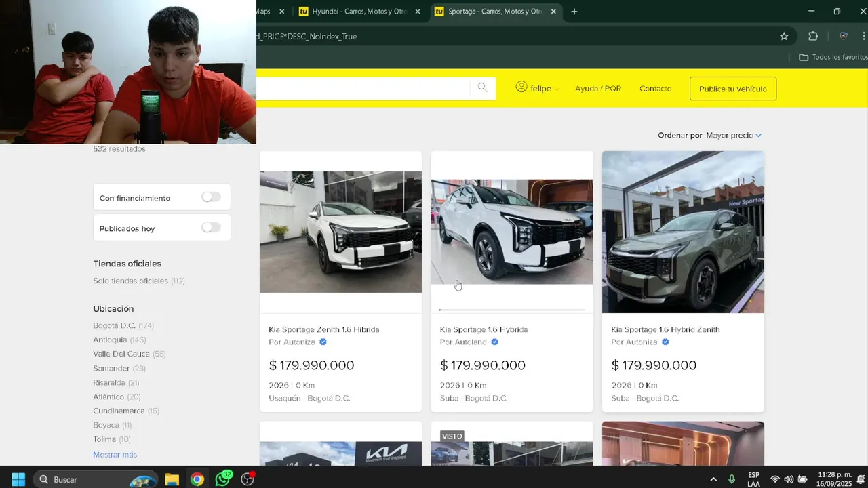Filter by Solo tiendas oficiales (112)
This screenshot has width=868, height=488.
point(139,281)
